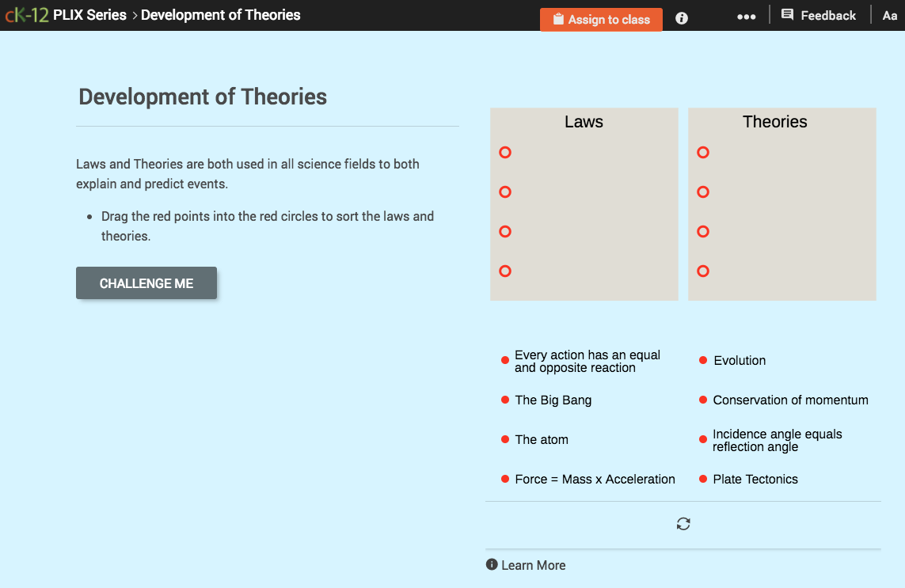Image resolution: width=905 pixels, height=588 pixels.
Task: Click the briefcase icon on Assign to class
Action: click(560, 19)
